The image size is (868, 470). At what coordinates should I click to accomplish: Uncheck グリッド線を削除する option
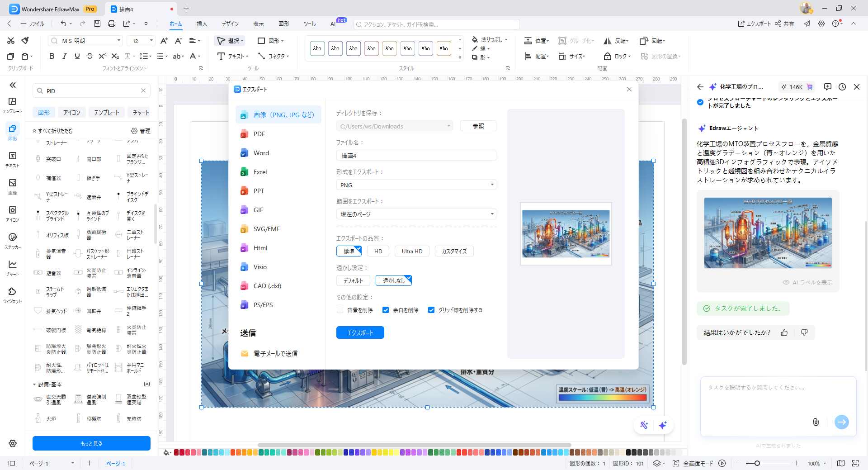pos(431,310)
